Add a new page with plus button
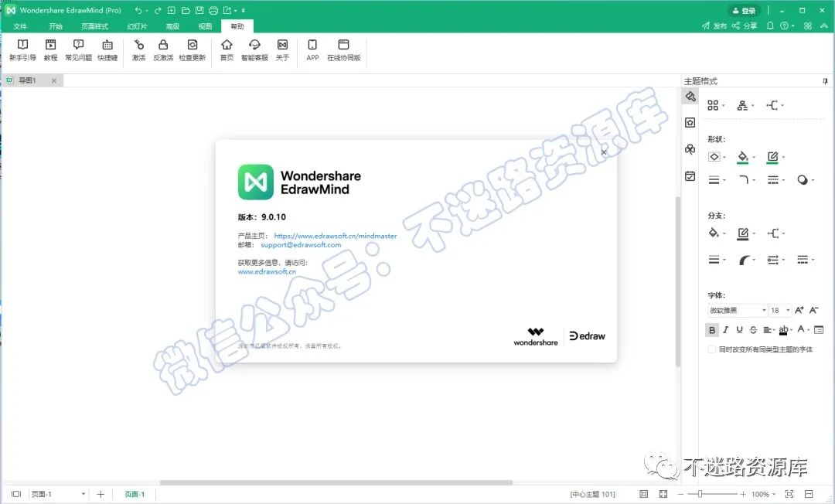Image resolution: width=835 pixels, height=504 pixels. [x=100, y=494]
